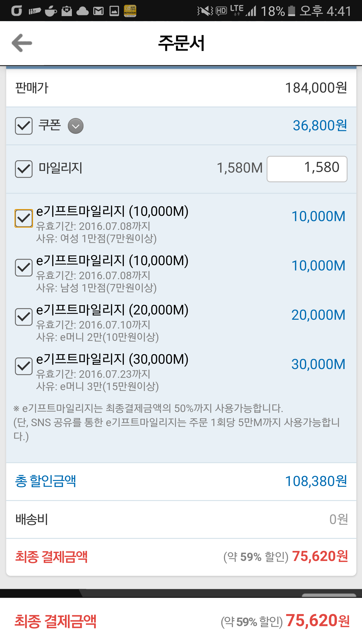
Task: Tap the 36,800원 coupon amount
Action: click(320, 126)
